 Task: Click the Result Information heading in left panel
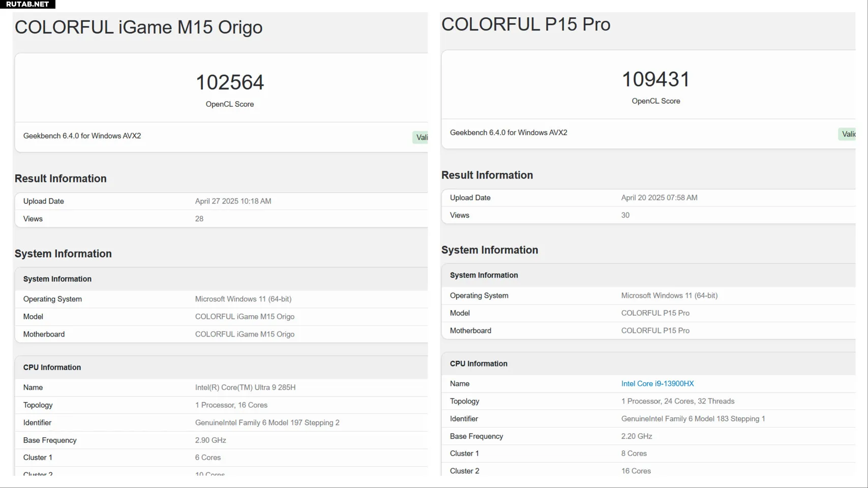click(61, 178)
